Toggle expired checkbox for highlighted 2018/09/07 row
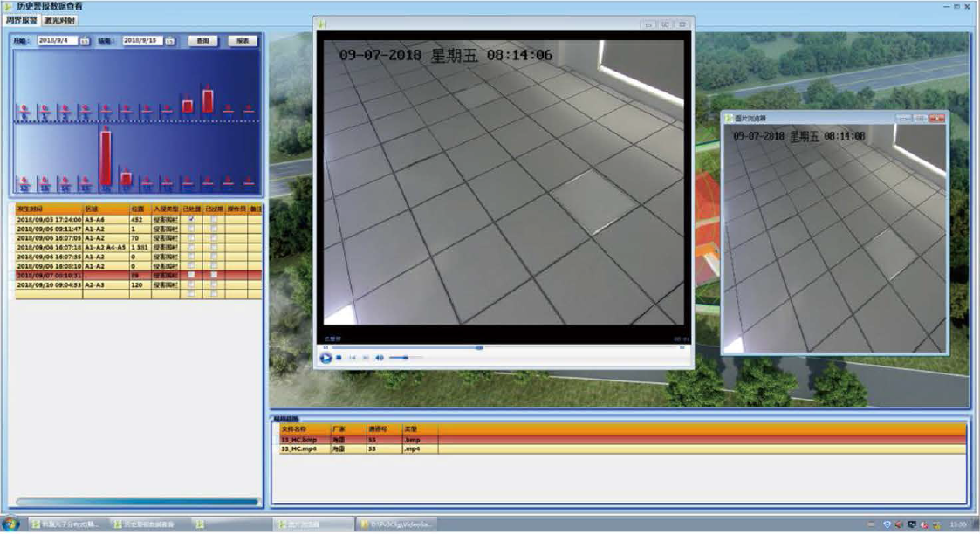980x534 pixels. 214,275
